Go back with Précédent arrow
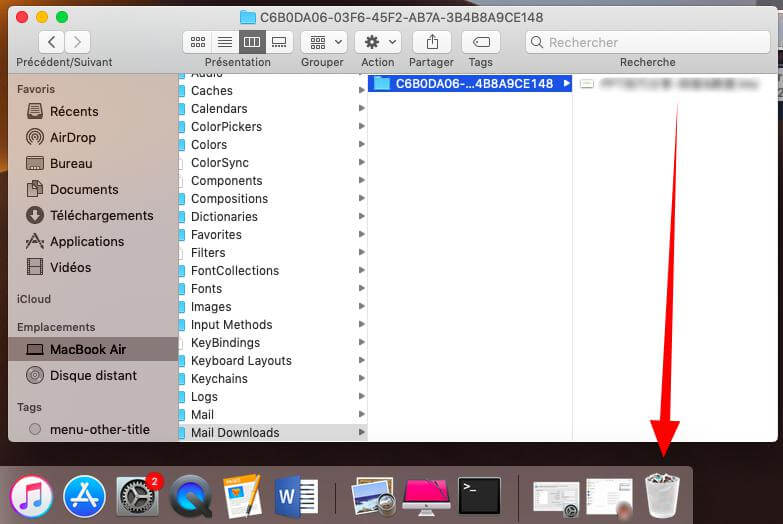This screenshot has height=524, width=783. coord(52,42)
